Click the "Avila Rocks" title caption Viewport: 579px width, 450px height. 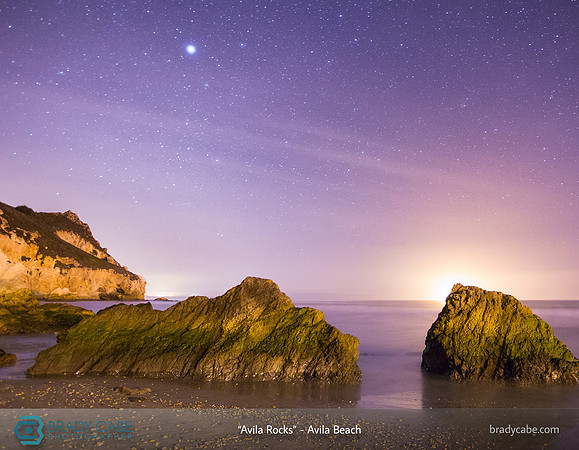tap(267, 430)
